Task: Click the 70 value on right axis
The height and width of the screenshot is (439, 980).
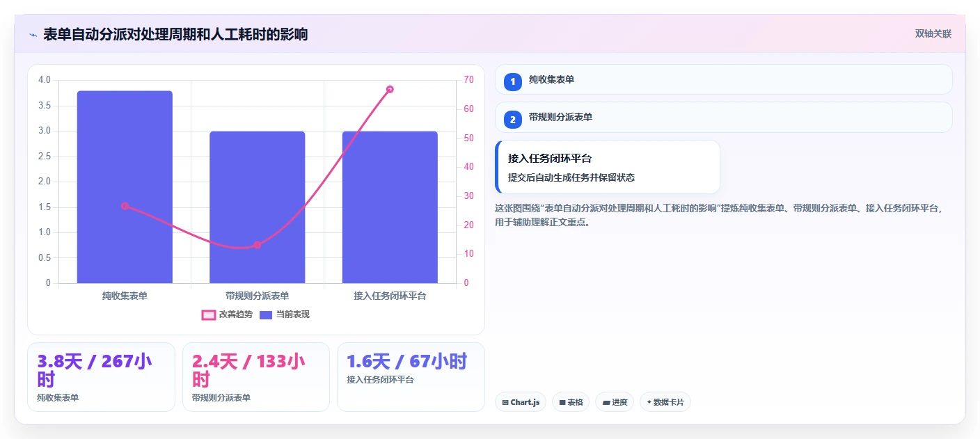Action: pyautogui.click(x=468, y=80)
